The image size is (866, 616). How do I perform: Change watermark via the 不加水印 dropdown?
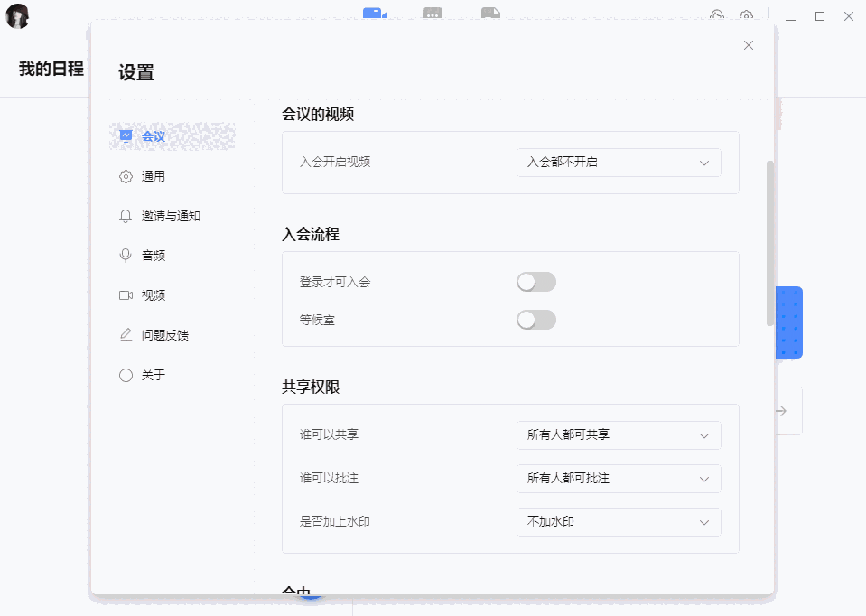tap(619, 522)
